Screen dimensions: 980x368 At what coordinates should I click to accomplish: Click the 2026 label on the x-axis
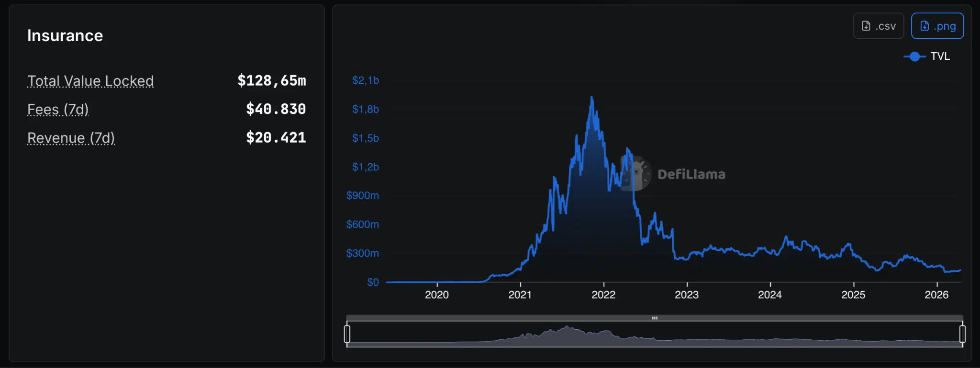[936, 295]
